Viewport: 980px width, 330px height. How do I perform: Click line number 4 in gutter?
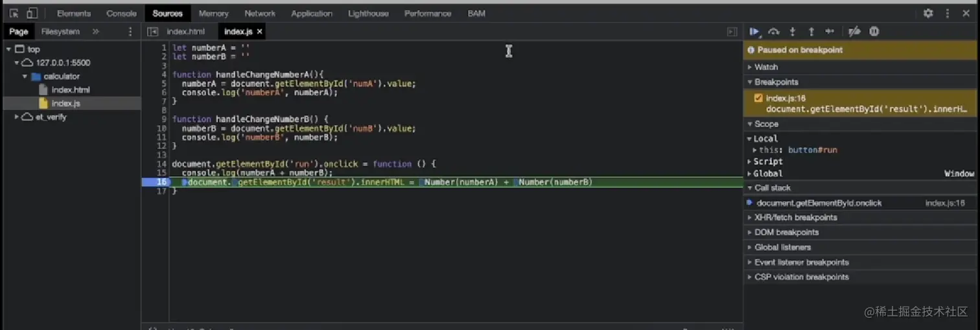(165, 75)
